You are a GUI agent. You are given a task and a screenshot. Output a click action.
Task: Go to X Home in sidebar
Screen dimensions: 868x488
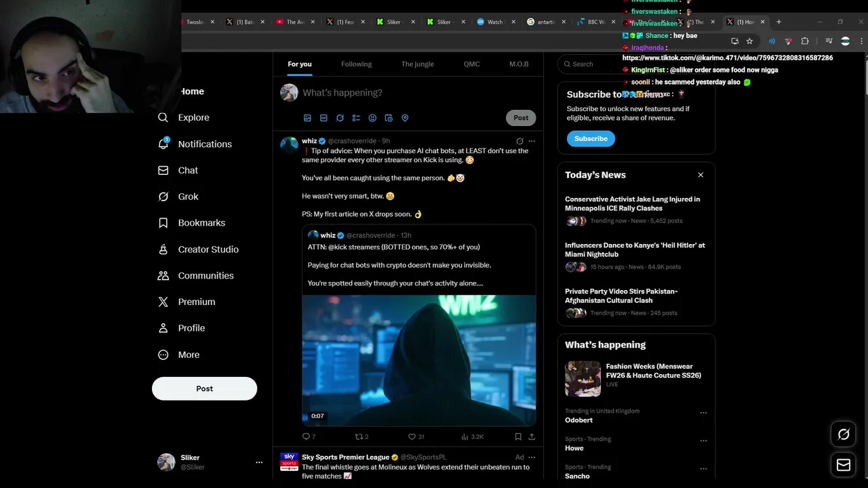[192, 91]
